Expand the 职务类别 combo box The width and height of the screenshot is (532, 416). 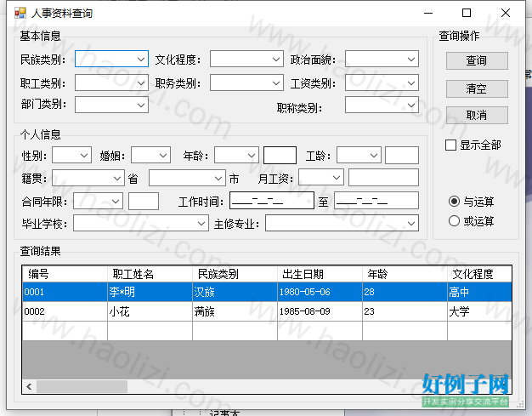point(246,83)
